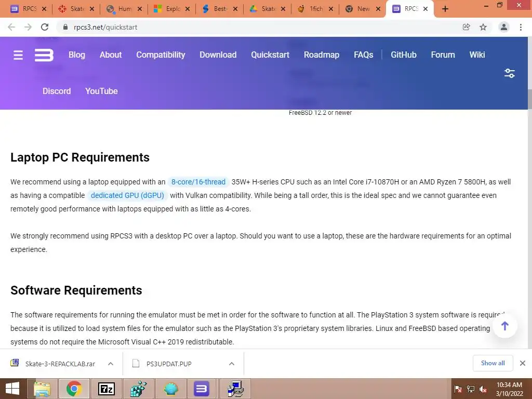The width and height of the screenshot is (532, 399).
Task: Select Quickstart in the nav bar
Action: (270, 55)
